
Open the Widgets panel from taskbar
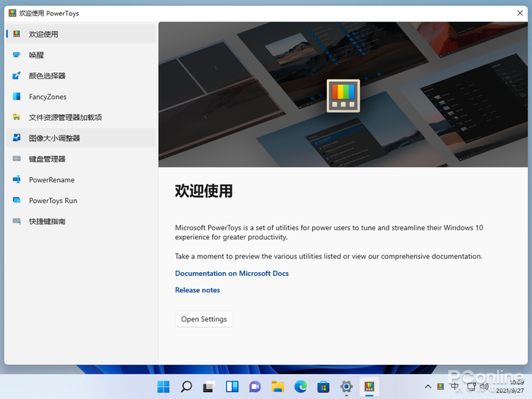(232, 386)
